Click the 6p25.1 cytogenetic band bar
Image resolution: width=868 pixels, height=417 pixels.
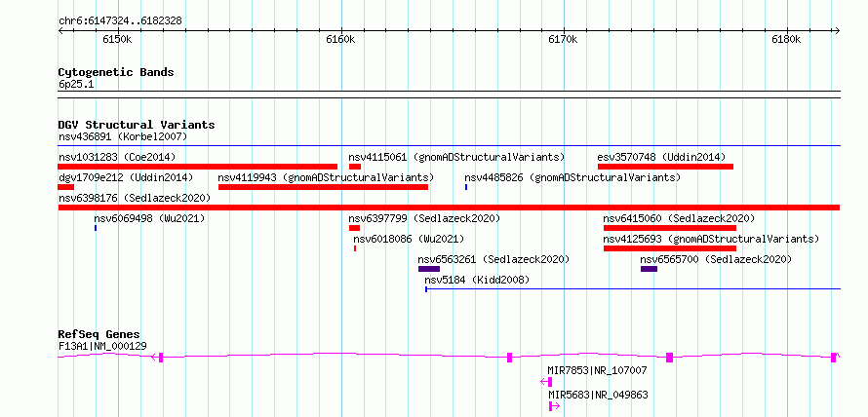tap(449, 95)
